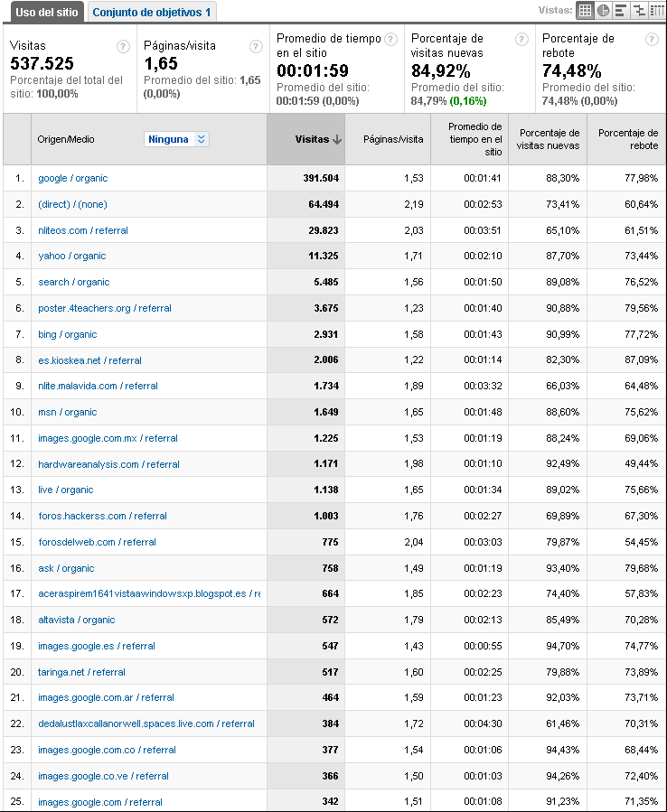Open images.google.com / referral link
Viewport: 667px width, 812px height.
[x=100, y=802]
